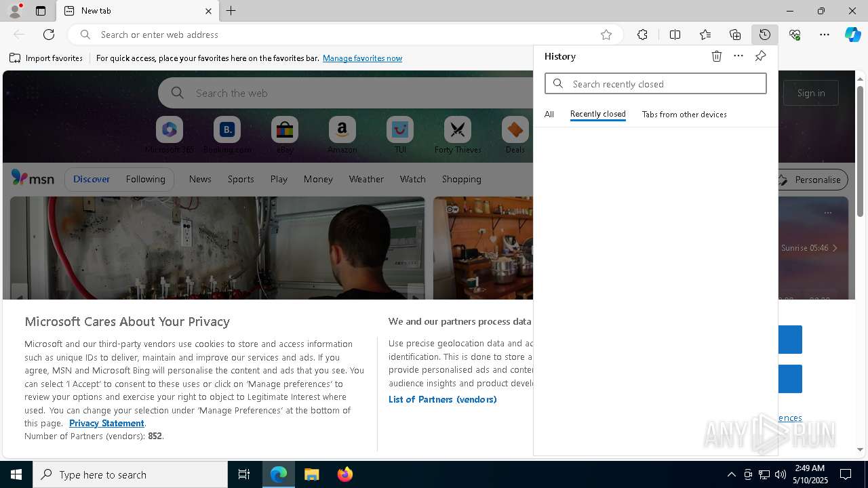Click Import favorites button
The width and height of the screenshot is (868, 488).
point(46,58)
